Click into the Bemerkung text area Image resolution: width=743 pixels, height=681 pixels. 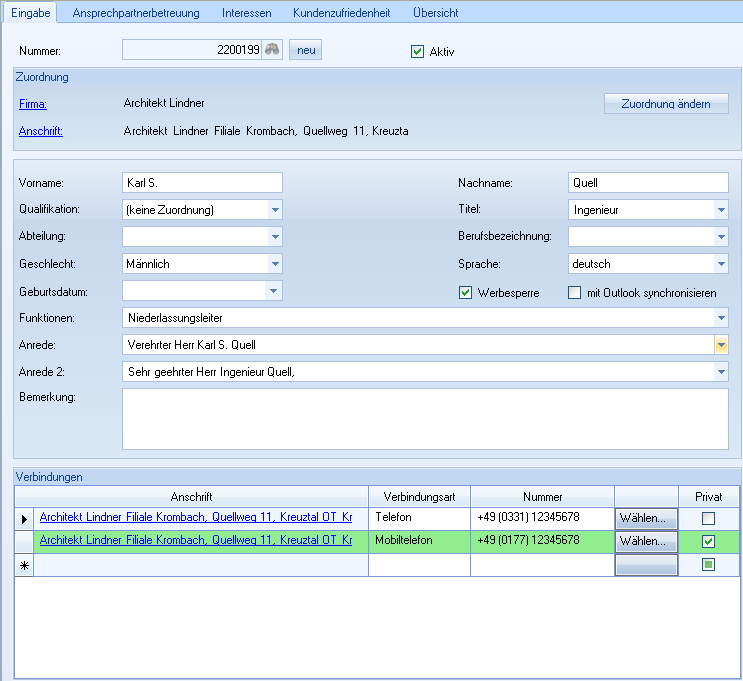425,418
